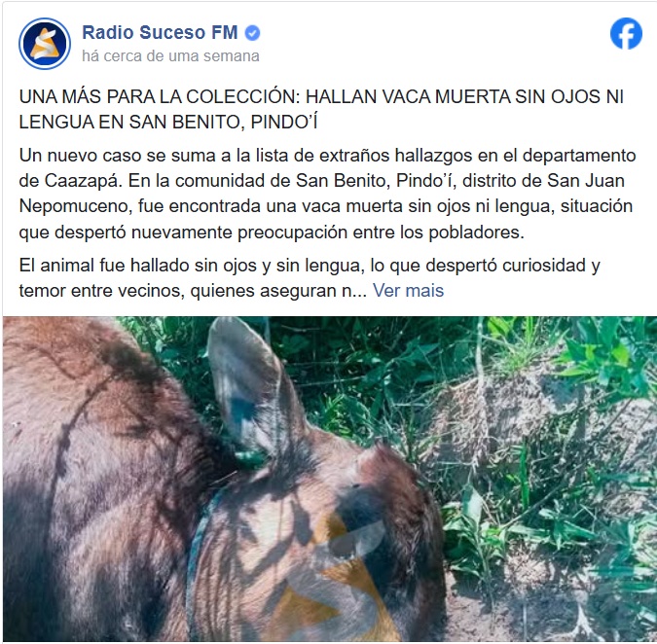Click the cow's ear in the photo
The image size is (657, 644).
[x=251, y=385]
